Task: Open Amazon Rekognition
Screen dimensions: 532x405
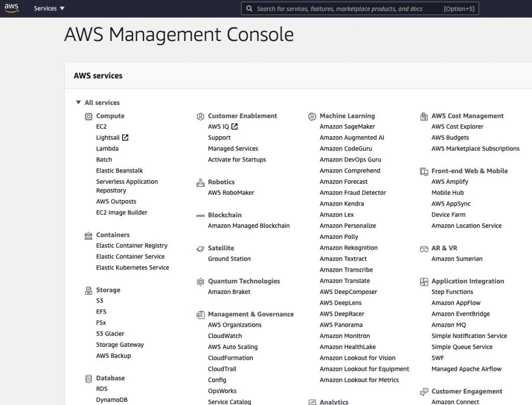Action: click(349, 248)
